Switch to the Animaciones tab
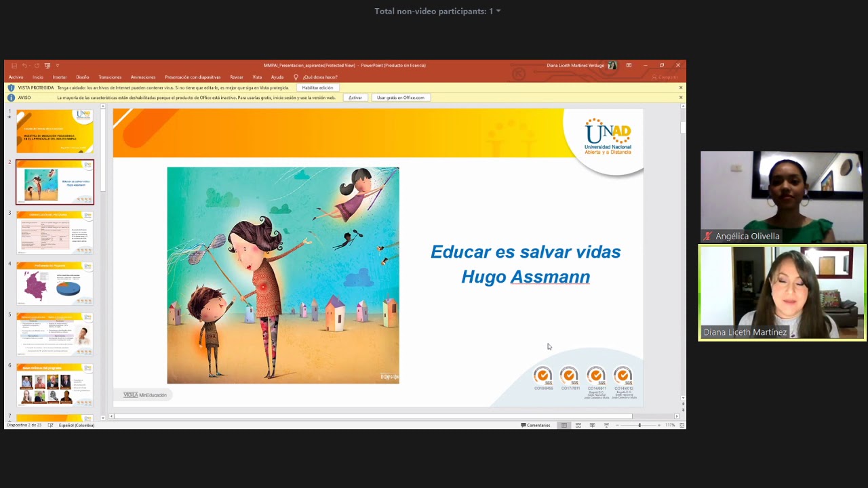Screen dimensions: 868x488 pos(143,77)
